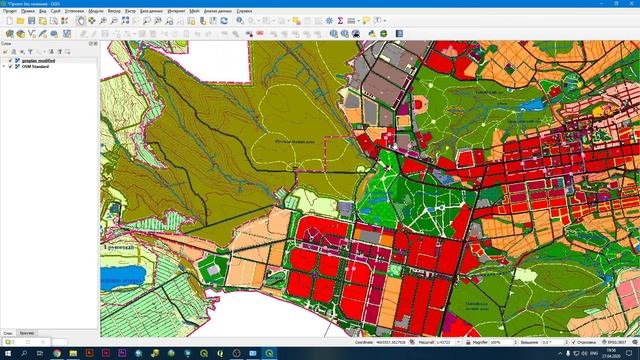The height and width of the screenshot is (360, 640).
Task: Select the Zoom In tool
Action: [103, 21]
